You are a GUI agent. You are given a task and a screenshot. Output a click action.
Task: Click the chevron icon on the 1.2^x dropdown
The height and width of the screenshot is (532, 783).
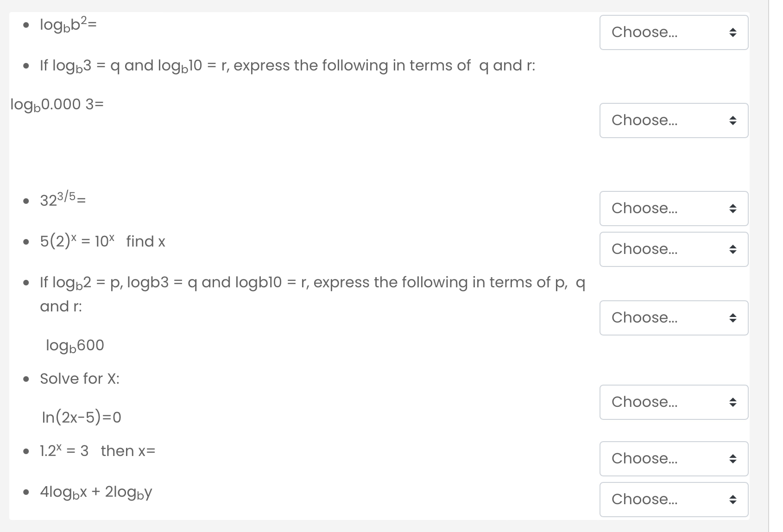(732, 459)
